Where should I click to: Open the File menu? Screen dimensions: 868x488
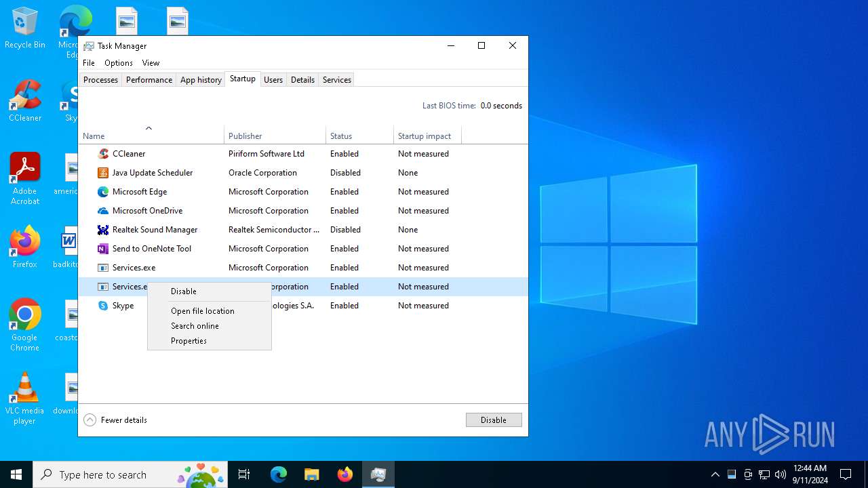(89, 63)
